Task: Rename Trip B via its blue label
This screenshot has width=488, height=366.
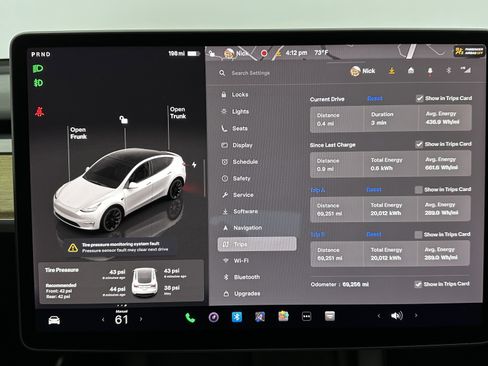Action: [318, 235]
